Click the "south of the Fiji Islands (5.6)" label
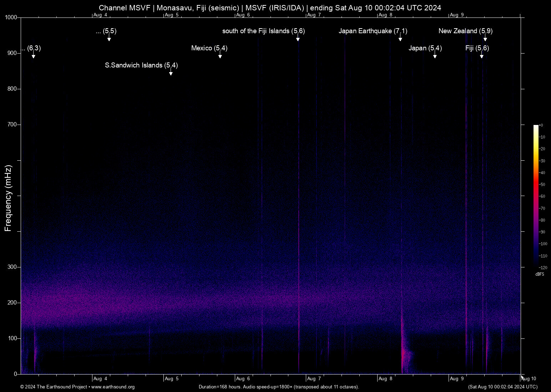The height and width of the screenshot is (392, 551). pos(264,31)
